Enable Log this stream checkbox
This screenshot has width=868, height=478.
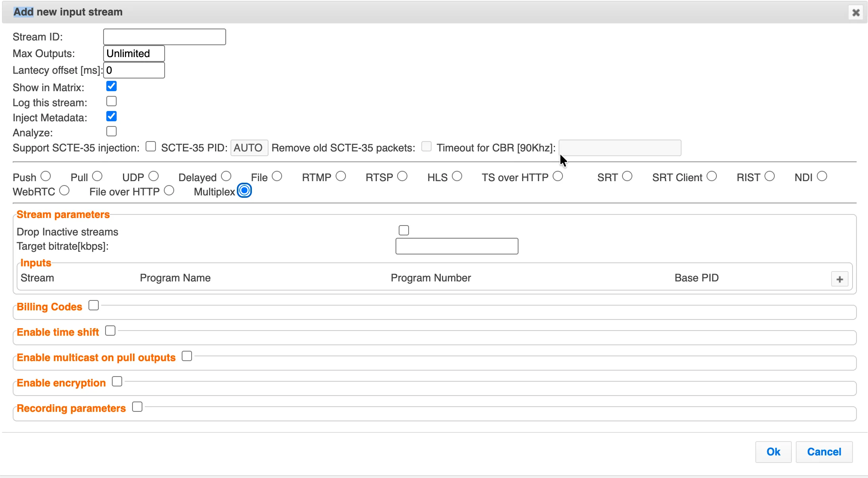click(111, 101)
